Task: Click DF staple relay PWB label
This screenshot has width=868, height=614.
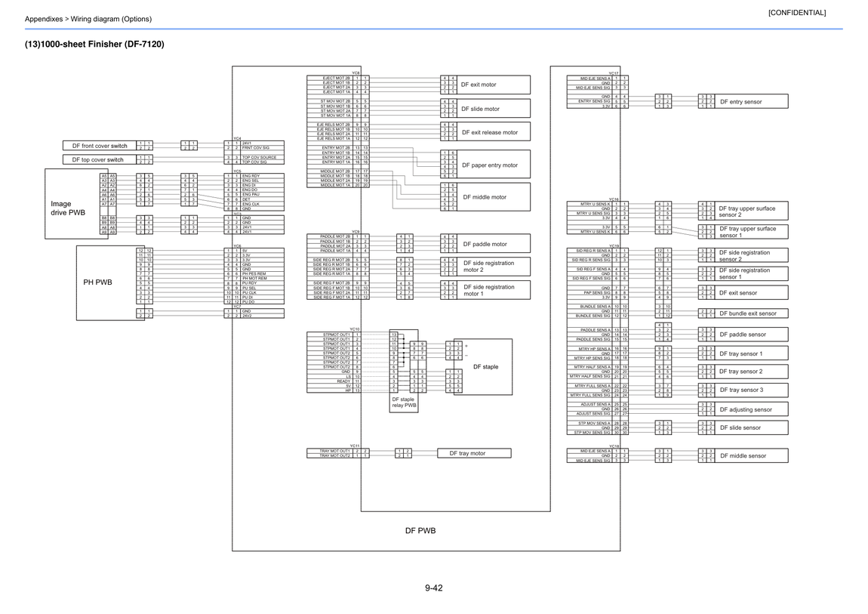Action: tap(404, 403)
